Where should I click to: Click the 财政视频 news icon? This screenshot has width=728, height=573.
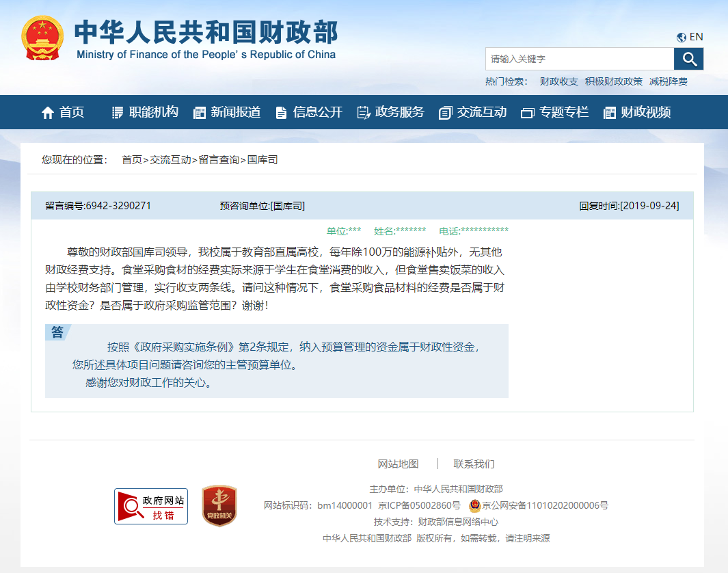tap(609, 112)
